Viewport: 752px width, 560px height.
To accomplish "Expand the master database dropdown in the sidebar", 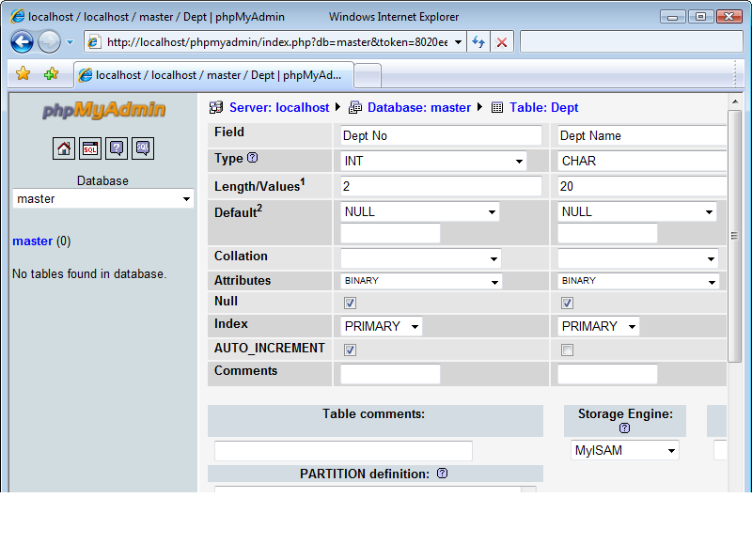I will 103,198.
